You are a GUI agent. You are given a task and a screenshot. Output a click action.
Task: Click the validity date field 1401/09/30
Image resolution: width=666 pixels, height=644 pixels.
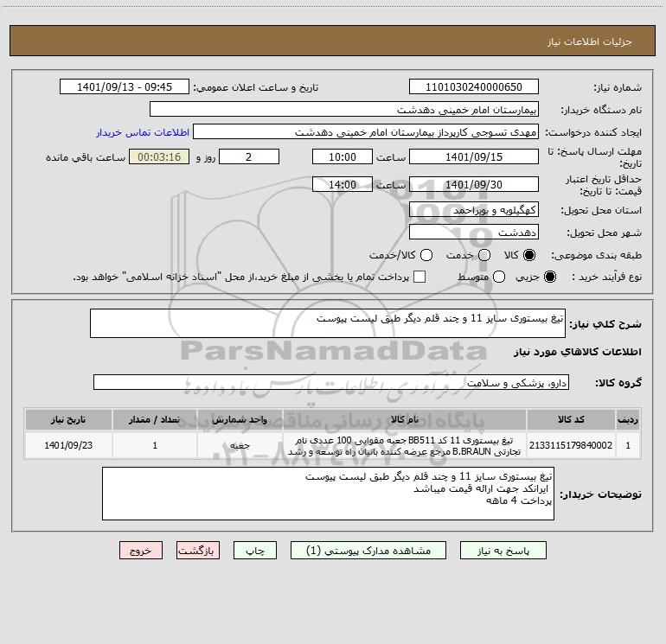pos(474,184)
